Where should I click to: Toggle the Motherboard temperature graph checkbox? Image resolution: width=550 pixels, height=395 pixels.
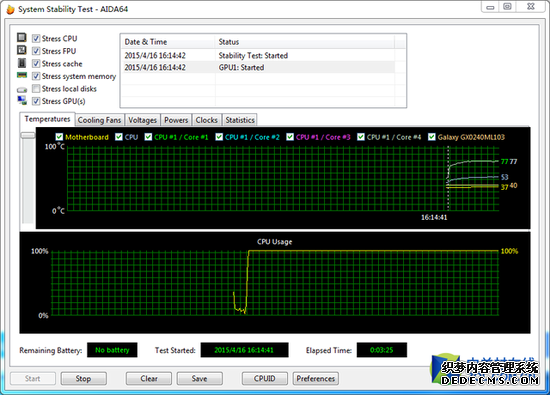[59, 137]
